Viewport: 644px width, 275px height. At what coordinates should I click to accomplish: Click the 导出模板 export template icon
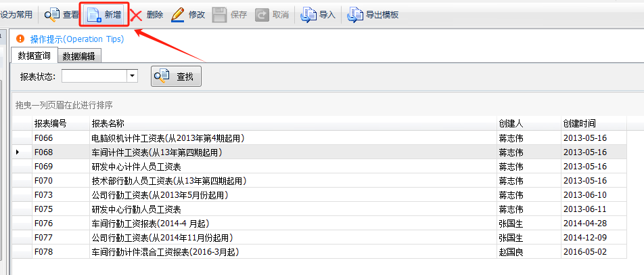(x=355, y=15)
